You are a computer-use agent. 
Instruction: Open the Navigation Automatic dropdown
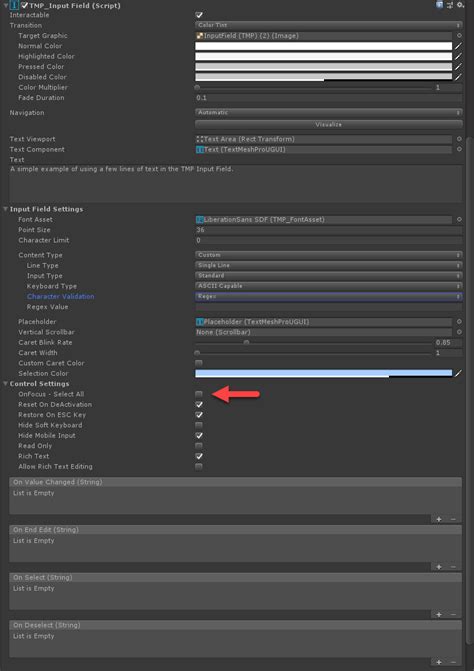click(x=329, y=113)
